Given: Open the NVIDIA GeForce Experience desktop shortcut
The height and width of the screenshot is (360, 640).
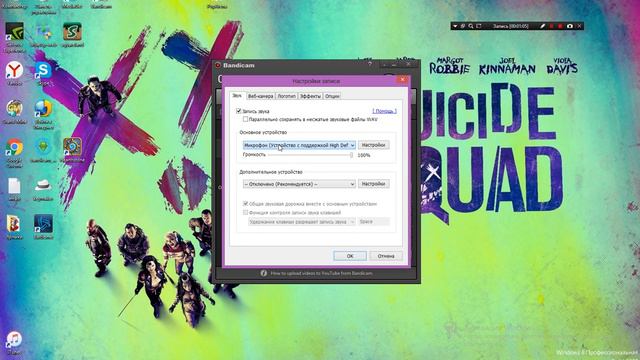Looking at the screenshot, I should point(14,32).
